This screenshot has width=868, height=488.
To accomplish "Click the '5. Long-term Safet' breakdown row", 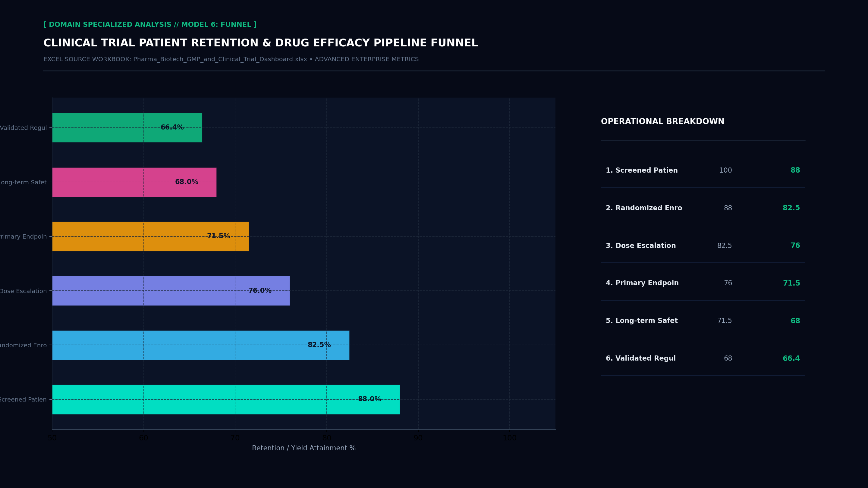I will coord(703,321).
